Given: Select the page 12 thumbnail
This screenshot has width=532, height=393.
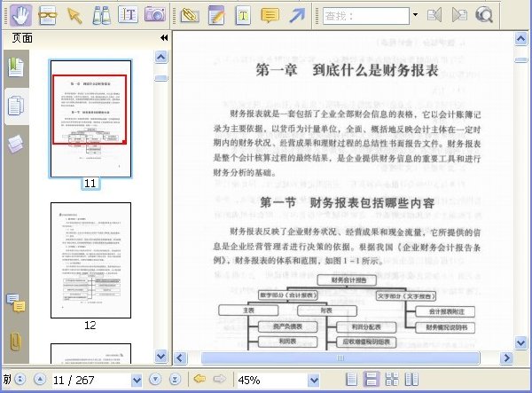Looking at the screenshot, I should [x=90, y=260].
